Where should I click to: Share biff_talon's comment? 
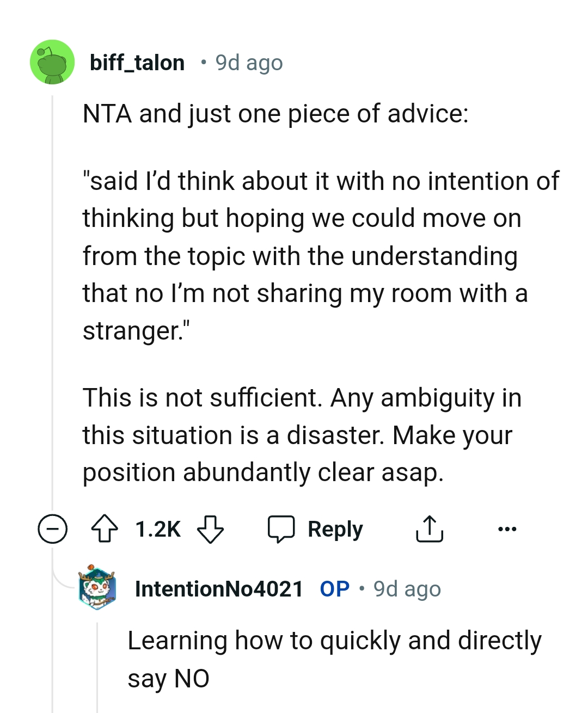click(x=430, y=529)
